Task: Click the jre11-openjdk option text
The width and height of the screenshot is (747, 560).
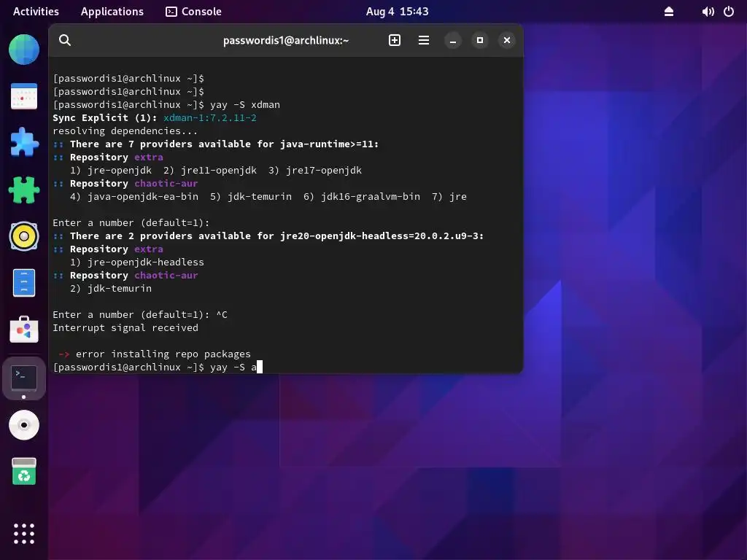Action: click(209, 170)
